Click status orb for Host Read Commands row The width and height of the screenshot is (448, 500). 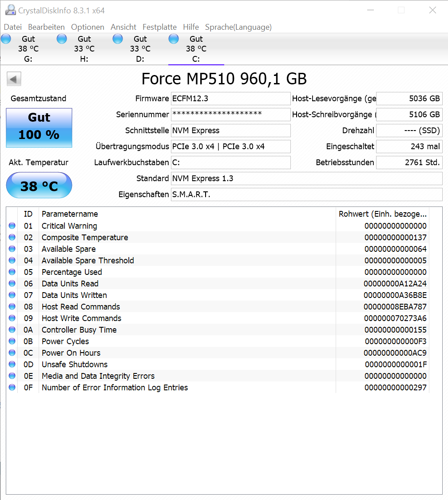click(x=12, y=306)
